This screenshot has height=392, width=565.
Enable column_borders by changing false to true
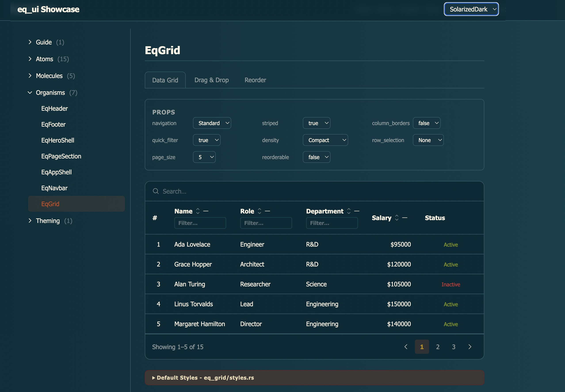[426, 123]
